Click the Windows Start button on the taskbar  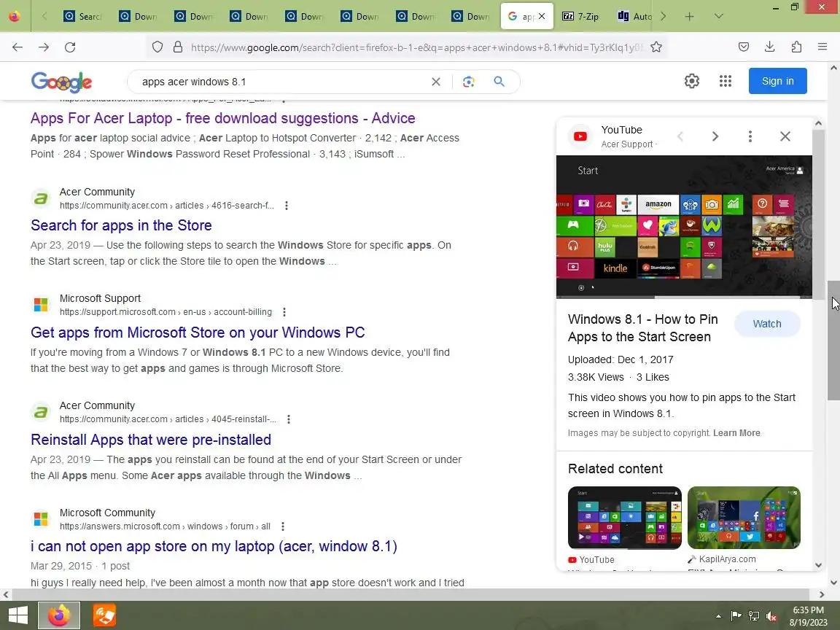[17, 615]
